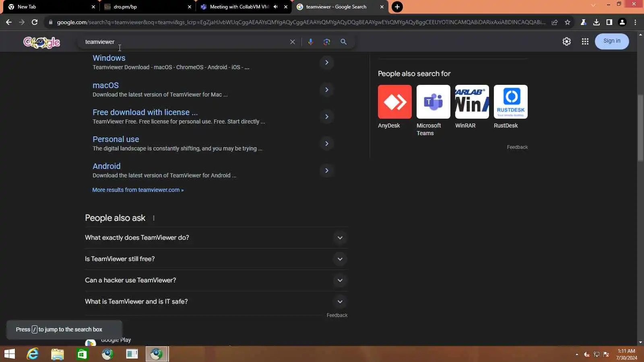Click the Google logo
This screenshot has height=362, width=644.
coord(41,42)
